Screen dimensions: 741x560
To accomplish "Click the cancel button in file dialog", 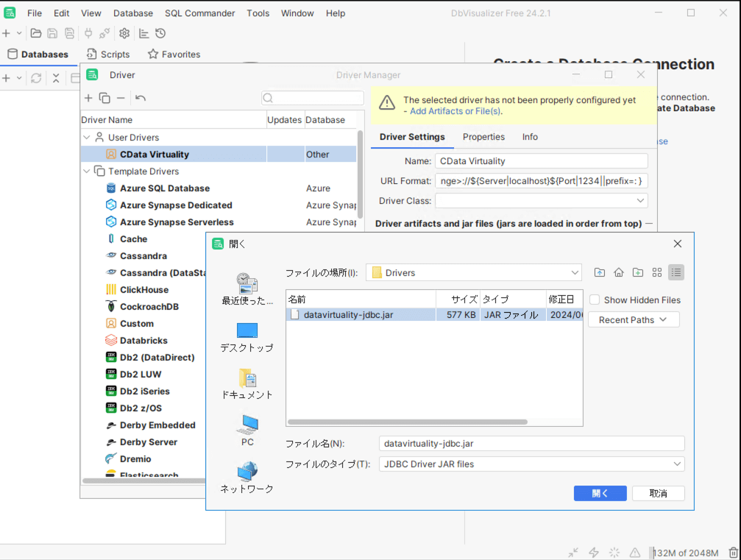I will (x=658, y=493).
